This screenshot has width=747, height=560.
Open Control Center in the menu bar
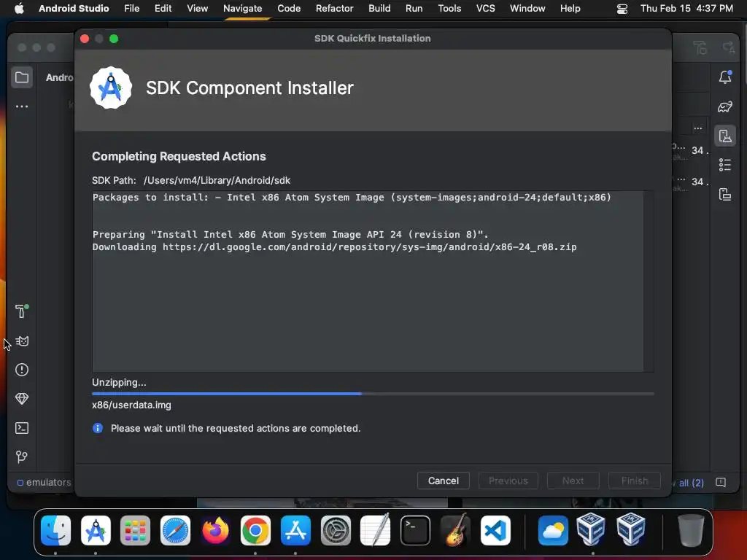622,9
